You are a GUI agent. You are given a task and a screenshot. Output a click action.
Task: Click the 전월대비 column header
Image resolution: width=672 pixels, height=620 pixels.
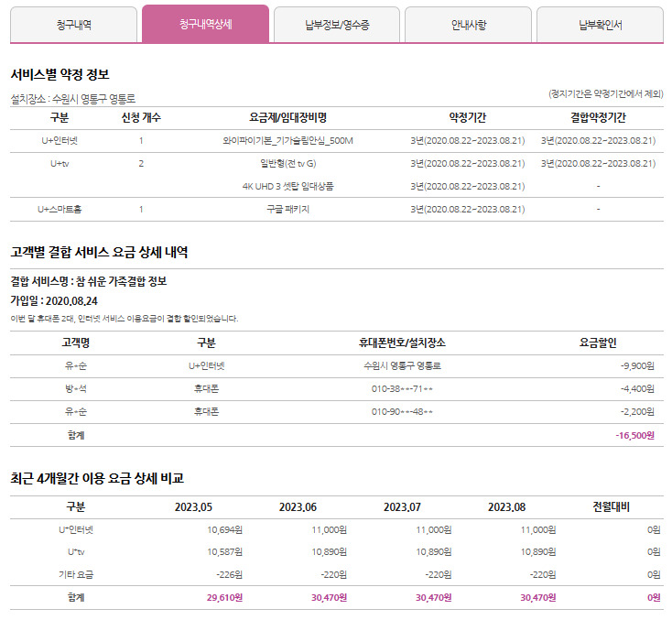click(x=611, y=506)
